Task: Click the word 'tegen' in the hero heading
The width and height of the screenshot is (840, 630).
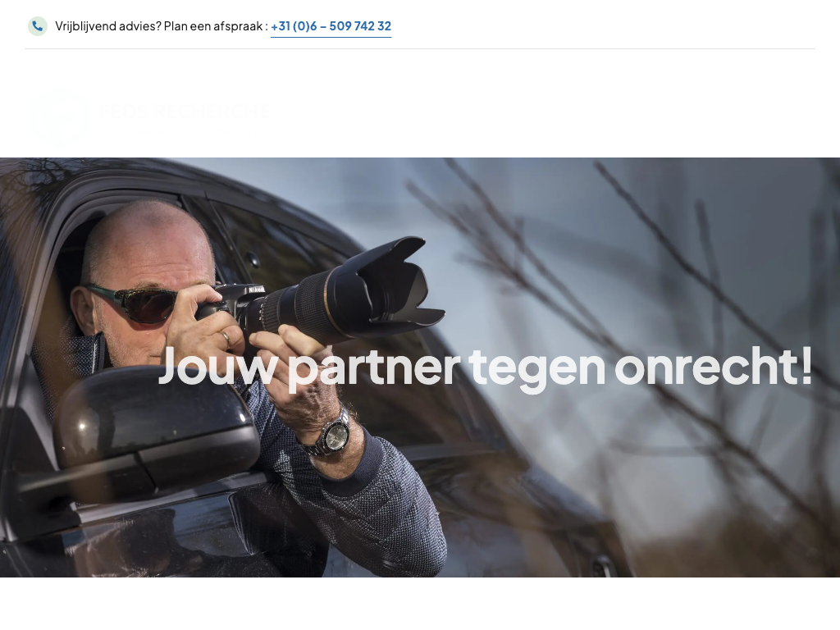Action: point(537,370)
